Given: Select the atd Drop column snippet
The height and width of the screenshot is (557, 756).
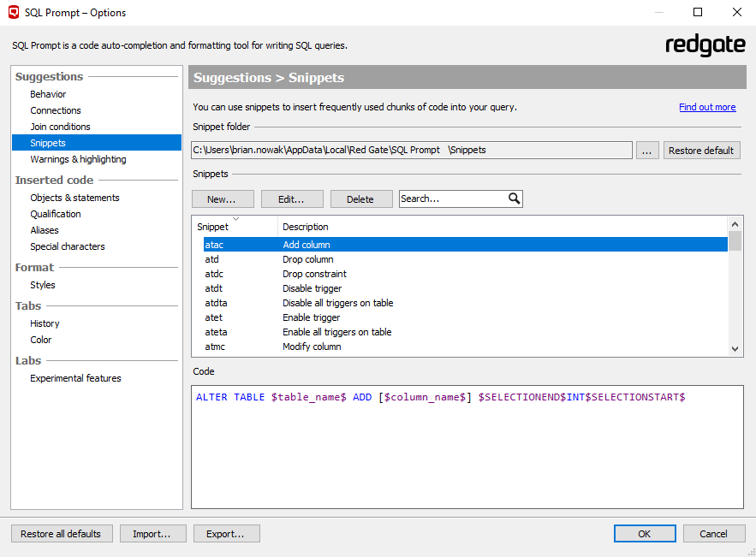Looking at the screenshot, I should click(x=465, y=259).
